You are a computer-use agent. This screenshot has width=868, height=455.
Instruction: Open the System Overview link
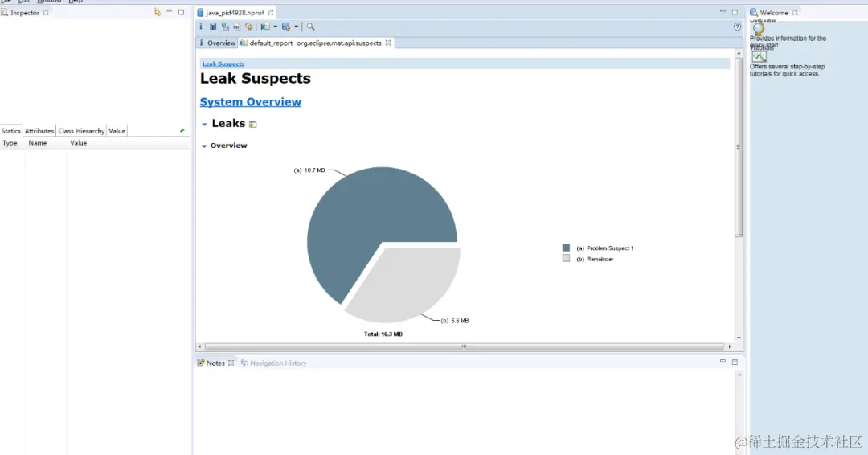pos(250,102)
